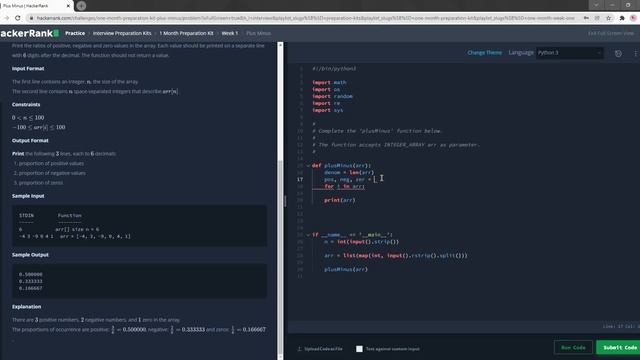640x360 pixels.
Task: Open the Week 1 breadcrumb
Action: 229,33
